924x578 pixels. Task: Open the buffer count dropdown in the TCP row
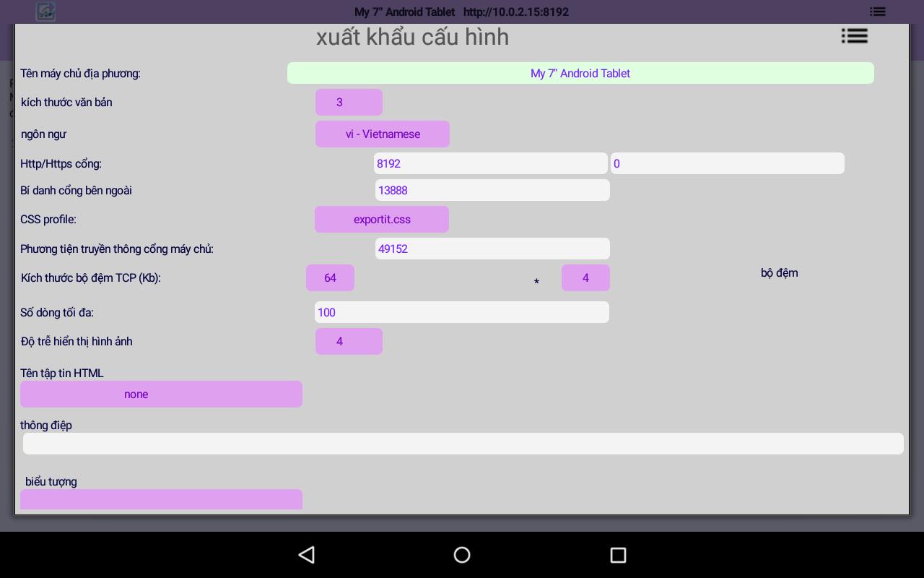pos(585,277)
